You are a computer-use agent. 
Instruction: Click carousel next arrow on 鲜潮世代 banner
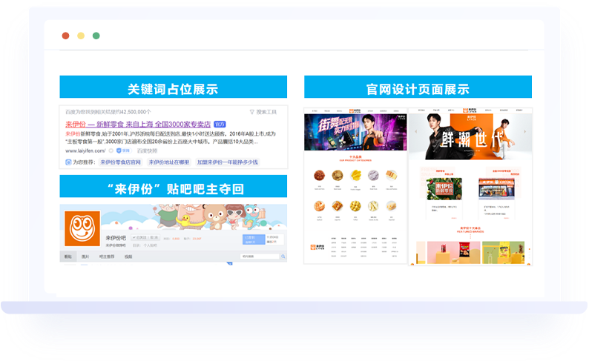click(x=524, y=131)
